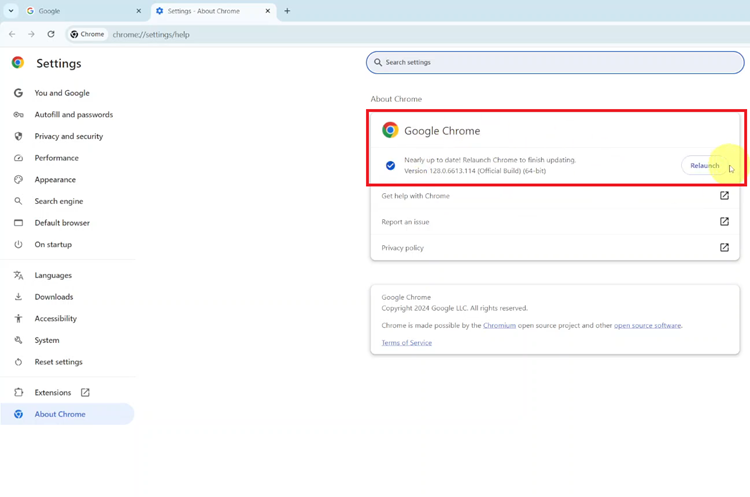Click the blue checkmark update status icon
This screenshot has height=497, width=750.
[x=390, y=166]
